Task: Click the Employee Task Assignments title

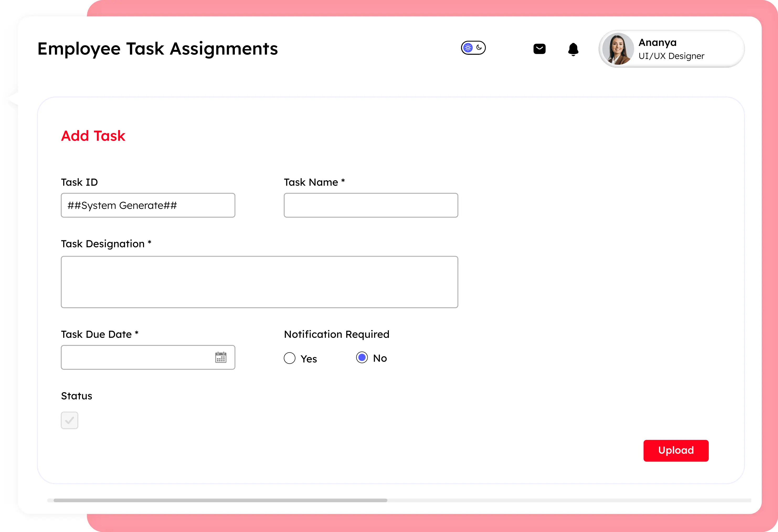Action: (157, 49)
